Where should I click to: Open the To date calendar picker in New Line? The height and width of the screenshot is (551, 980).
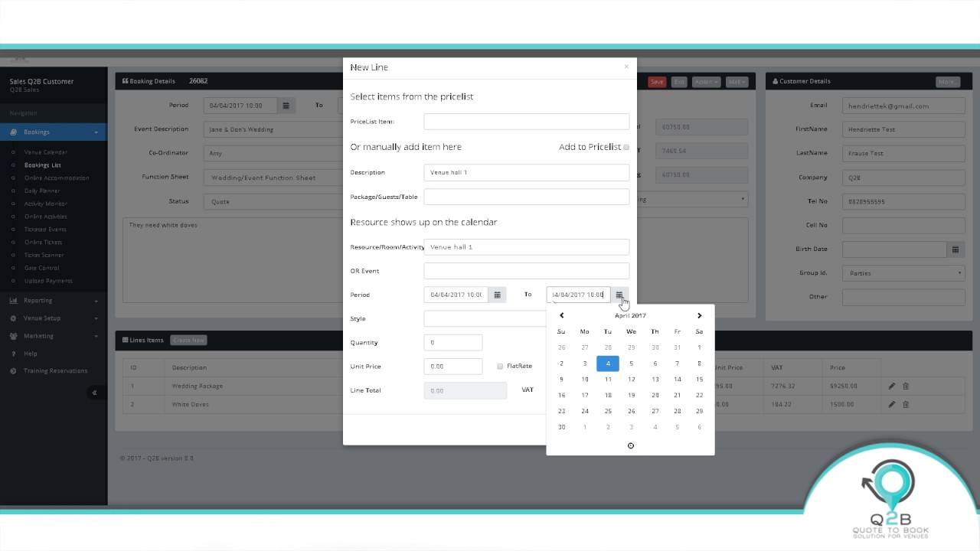click(x=619, y=295)
